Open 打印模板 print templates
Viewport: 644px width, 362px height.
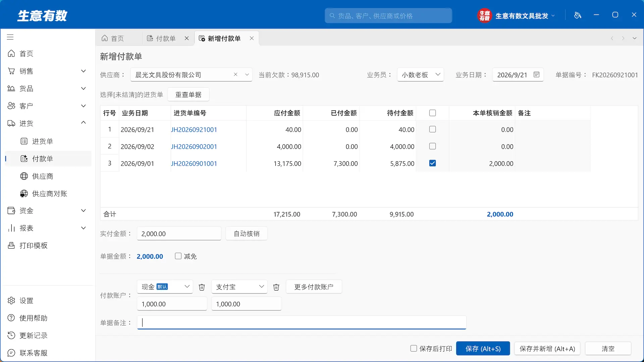click(x=47, y=246)
